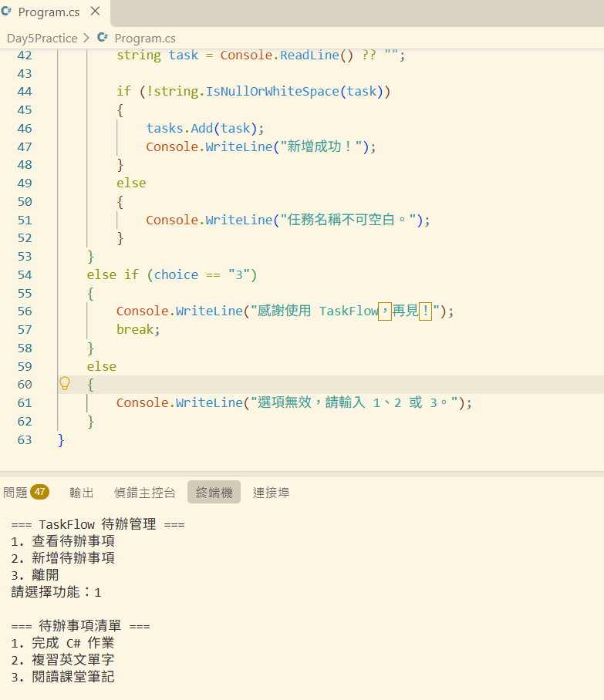Click highlighted fullwidth exclamation on line 56
604x700 pixels.
425,311
